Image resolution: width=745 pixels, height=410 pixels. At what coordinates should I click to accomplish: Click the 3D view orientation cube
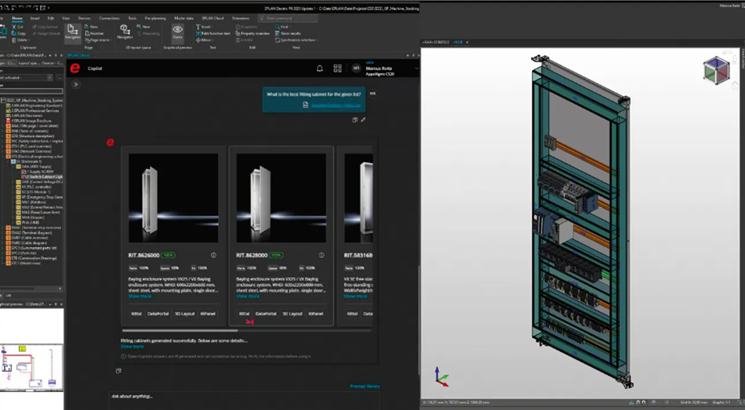point(717,69)
